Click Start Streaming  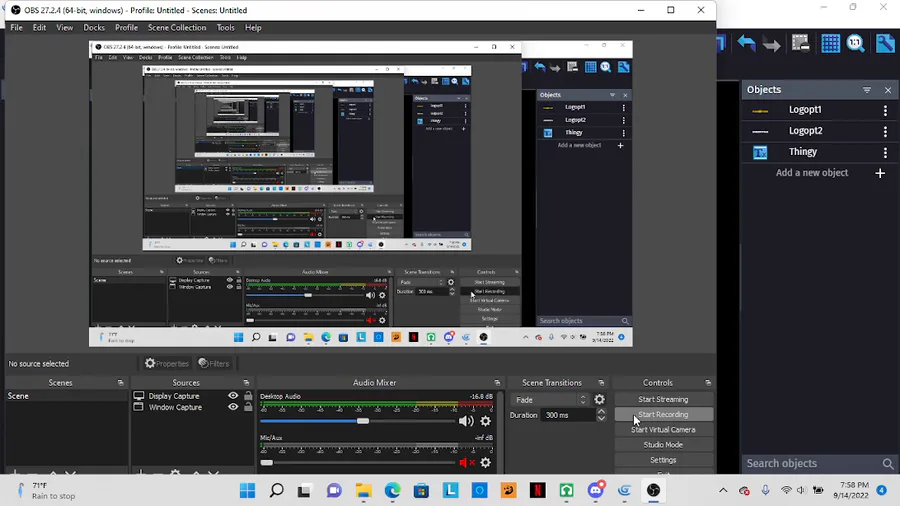[x=663, y=399]
